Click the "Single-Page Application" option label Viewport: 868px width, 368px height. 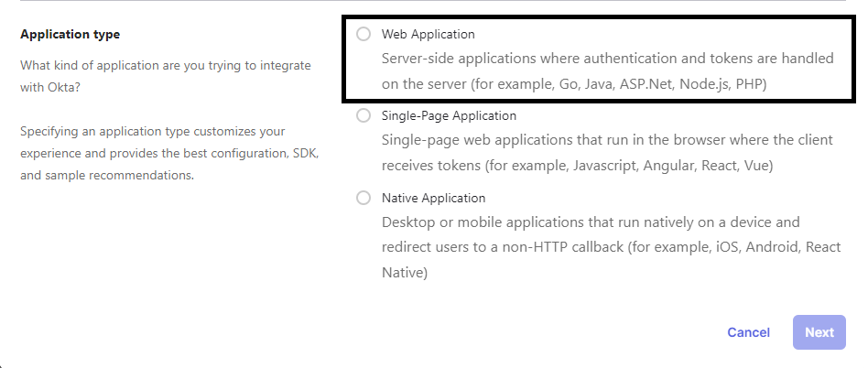[x=449, y=115]
